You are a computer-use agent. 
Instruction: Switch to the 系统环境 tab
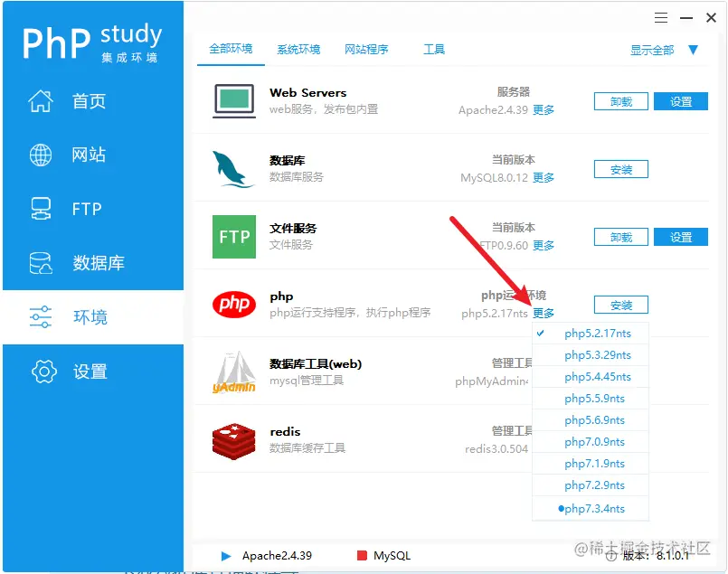(298, 49)
